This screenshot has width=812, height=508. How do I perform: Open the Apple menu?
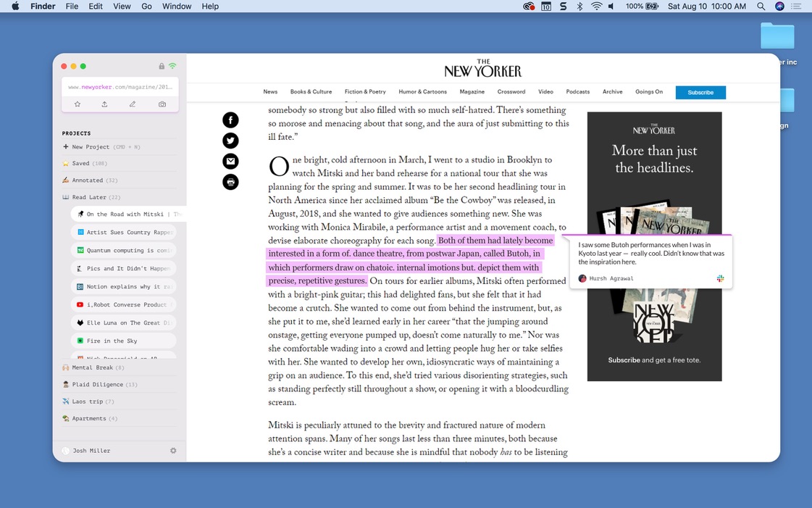[15, 7]
